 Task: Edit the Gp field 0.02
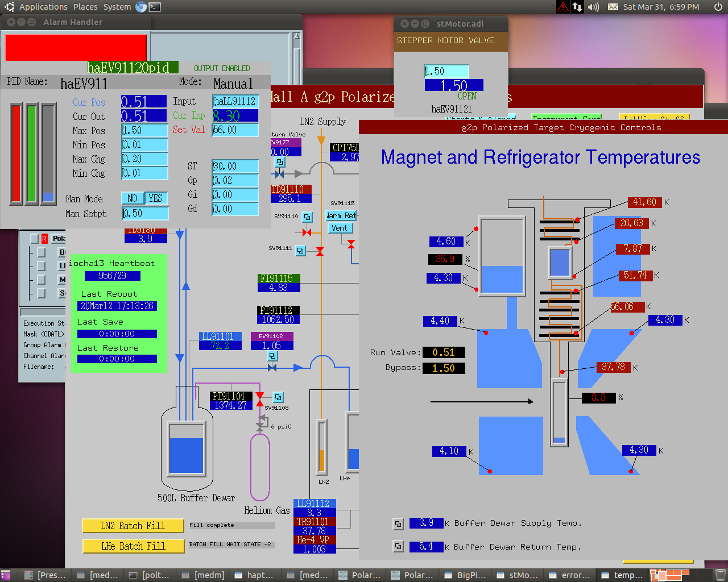pos(235,180)
